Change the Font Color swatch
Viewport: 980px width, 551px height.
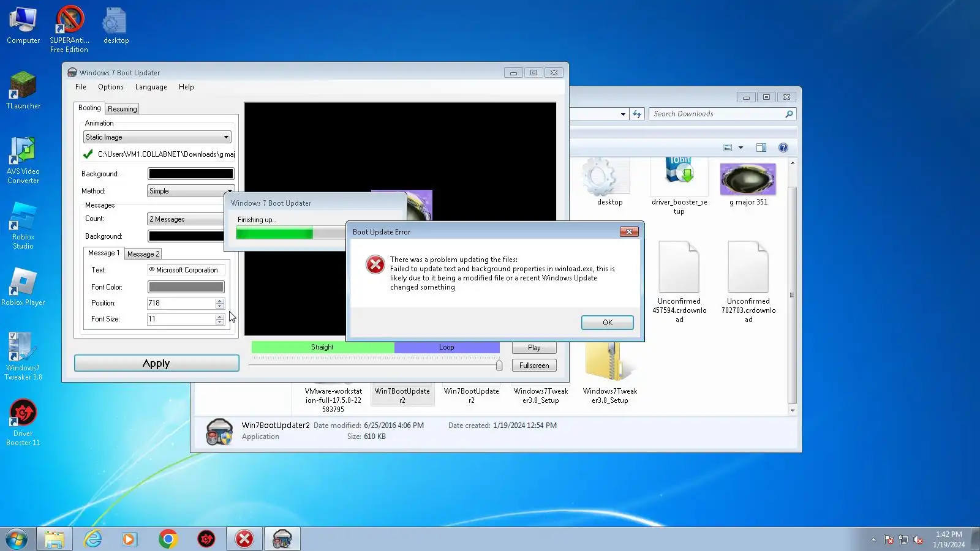click(x=186, y=287)
